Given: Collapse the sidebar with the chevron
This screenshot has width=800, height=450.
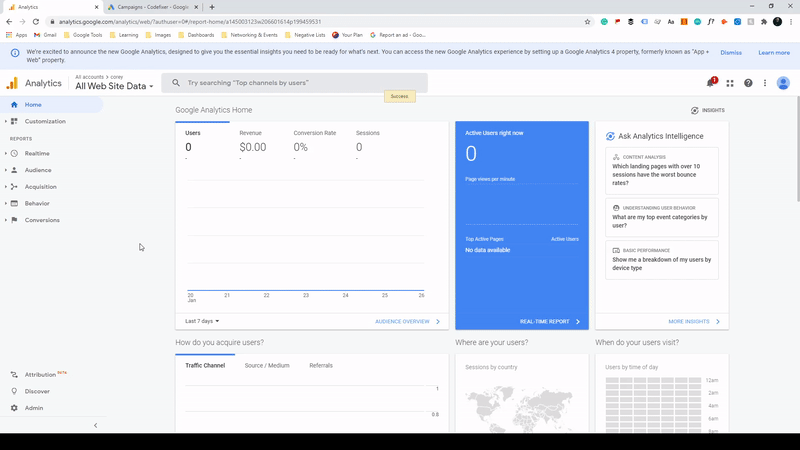Looking at the screenshot, I should [x=95, y=425].
